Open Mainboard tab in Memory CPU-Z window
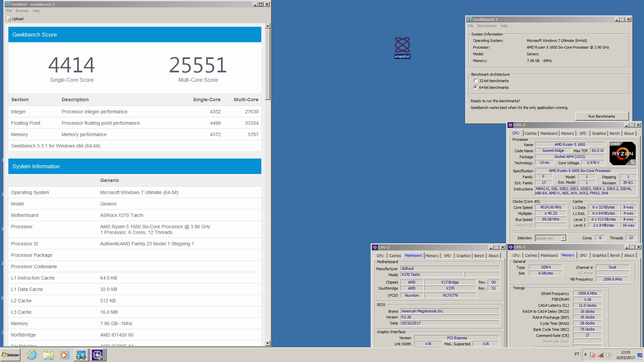The width and height of the screenshot is (644, 362). [x=549, y=255]
